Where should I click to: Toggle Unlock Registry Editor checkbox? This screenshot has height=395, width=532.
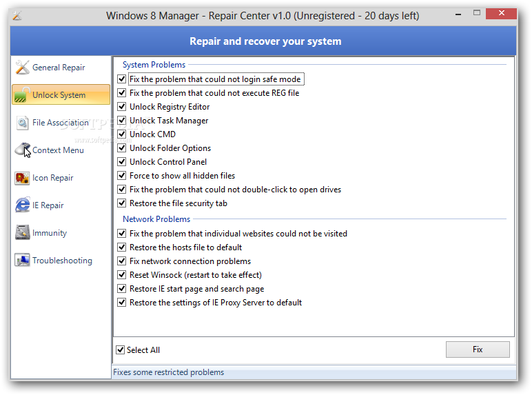click(x=121, y=107)
